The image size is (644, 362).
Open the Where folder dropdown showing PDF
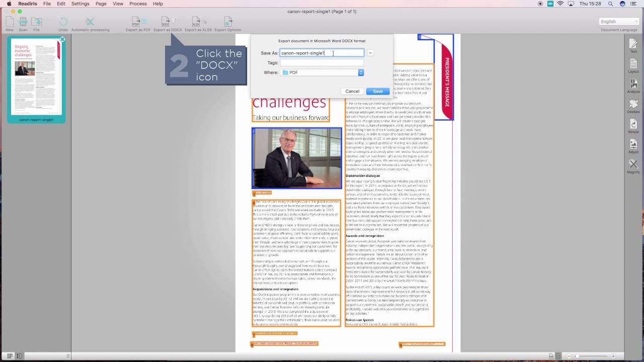tap(321, 72)
